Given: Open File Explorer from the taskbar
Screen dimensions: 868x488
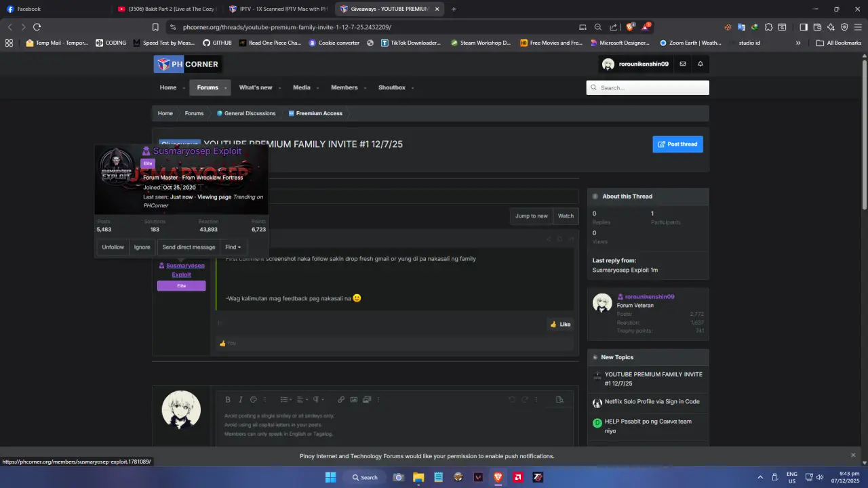Looking at the screenshot, I should 418,477.
